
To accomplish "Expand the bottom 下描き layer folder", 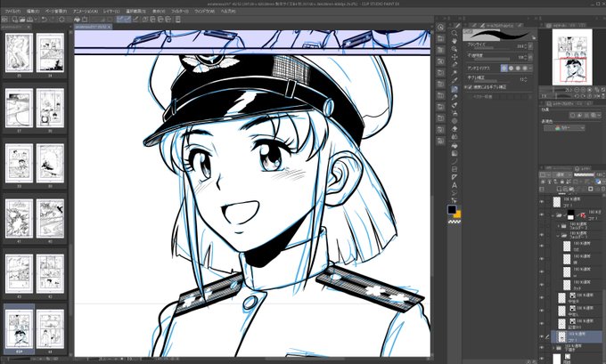I will (553, 348).
